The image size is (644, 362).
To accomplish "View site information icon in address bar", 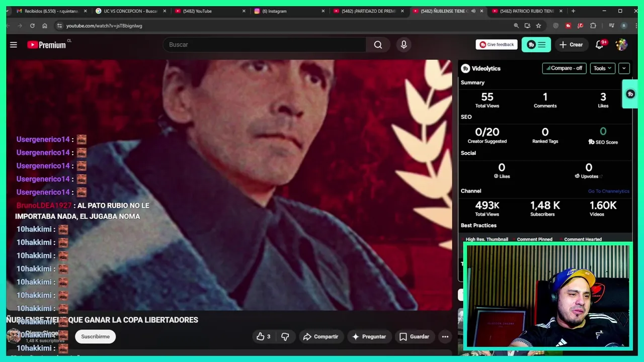I will (x=59, y=26).
